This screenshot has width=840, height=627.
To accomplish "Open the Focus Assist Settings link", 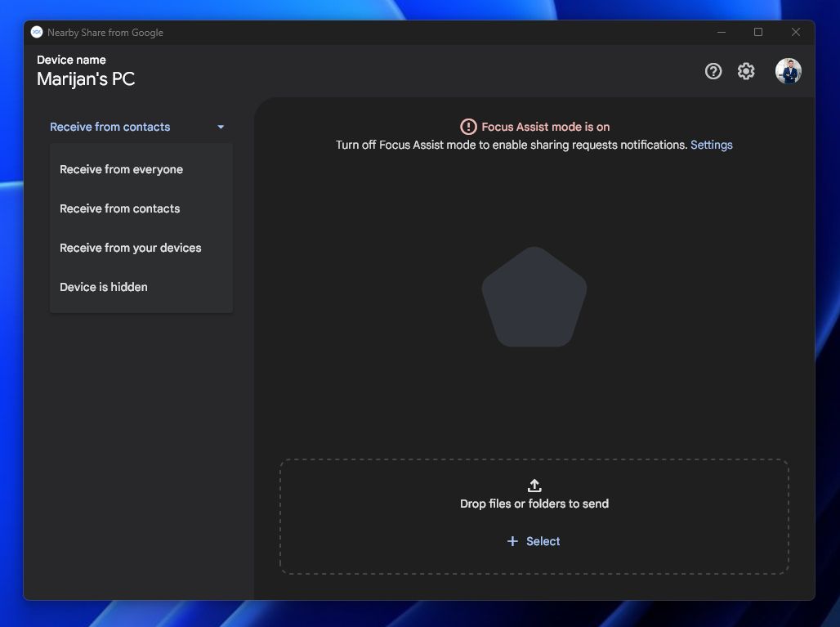I will [711, 145].
